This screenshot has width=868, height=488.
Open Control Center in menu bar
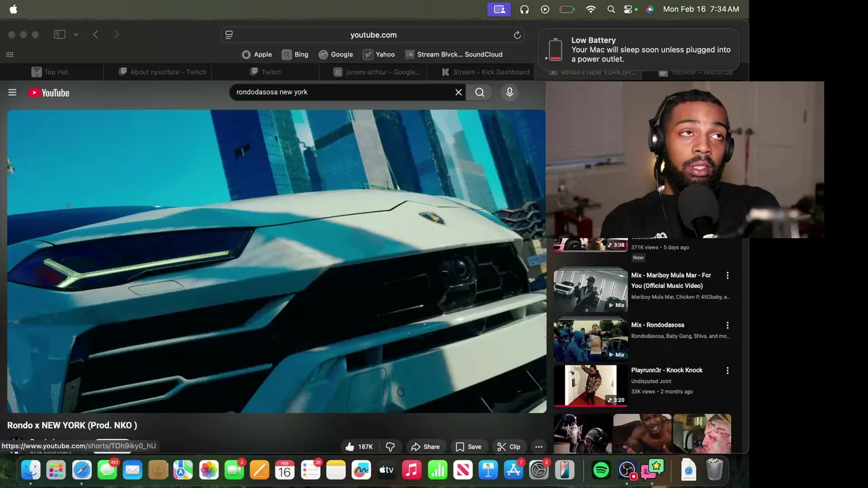coord(629,9)
